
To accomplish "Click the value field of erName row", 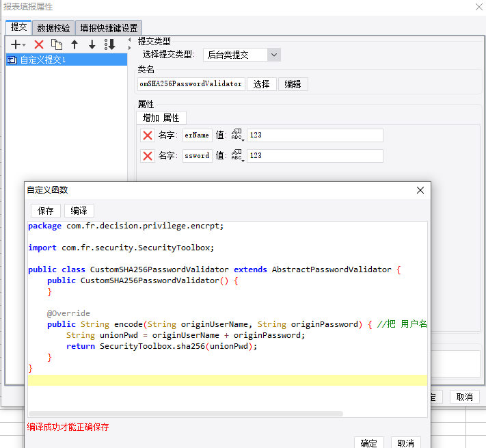I will [315, 135].
